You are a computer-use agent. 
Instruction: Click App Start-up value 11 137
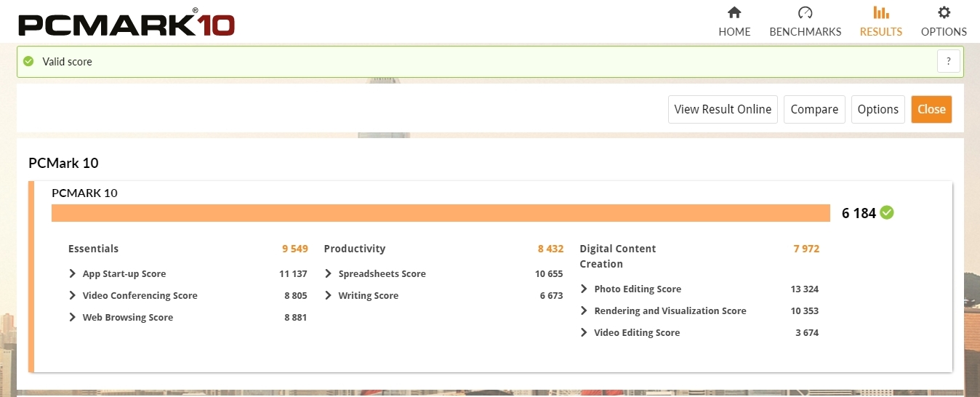pos(293,274)
